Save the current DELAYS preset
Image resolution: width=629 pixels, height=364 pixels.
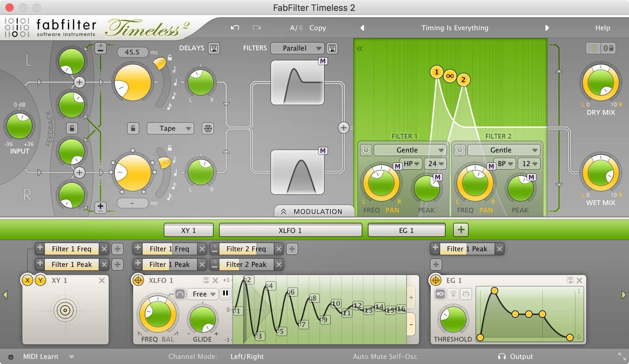click(215, 48)
